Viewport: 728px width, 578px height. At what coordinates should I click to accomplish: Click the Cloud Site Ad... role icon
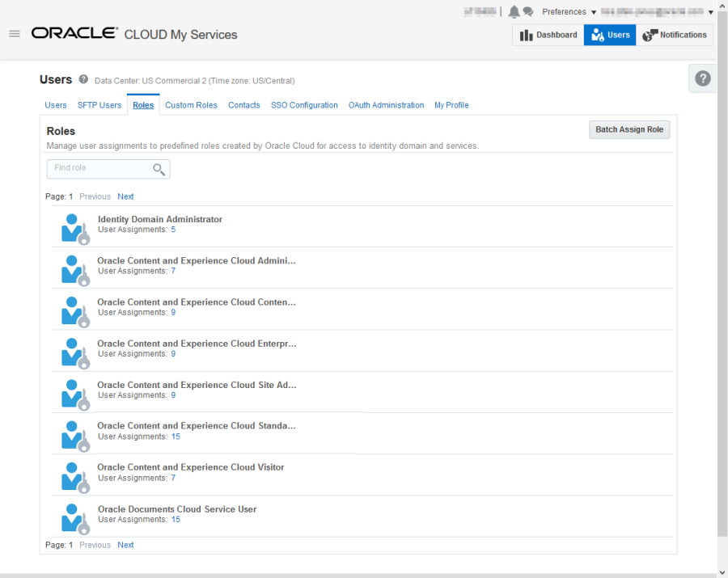click(x=75, y=394)
